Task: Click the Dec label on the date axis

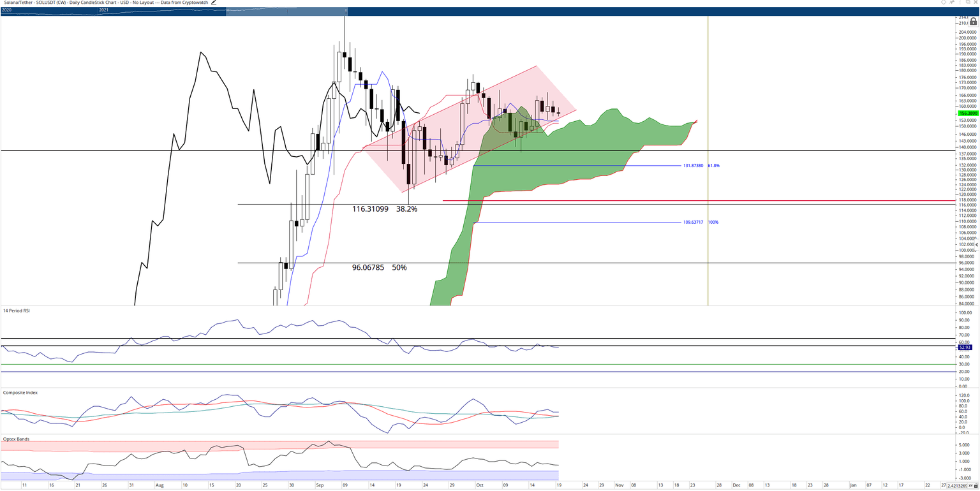Action: (x=736, y=485)
